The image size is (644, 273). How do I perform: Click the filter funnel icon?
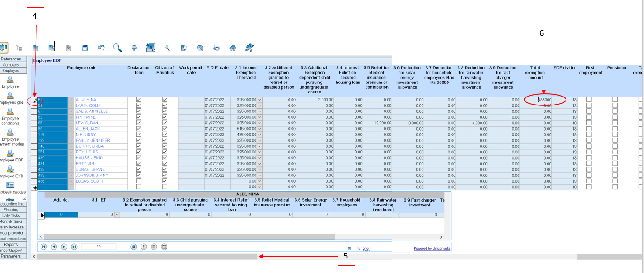(x=134, y=48)
